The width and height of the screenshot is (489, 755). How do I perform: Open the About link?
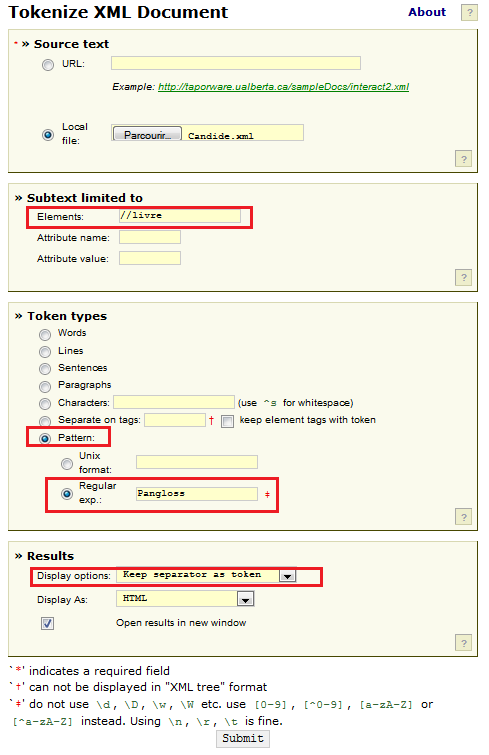427,12
